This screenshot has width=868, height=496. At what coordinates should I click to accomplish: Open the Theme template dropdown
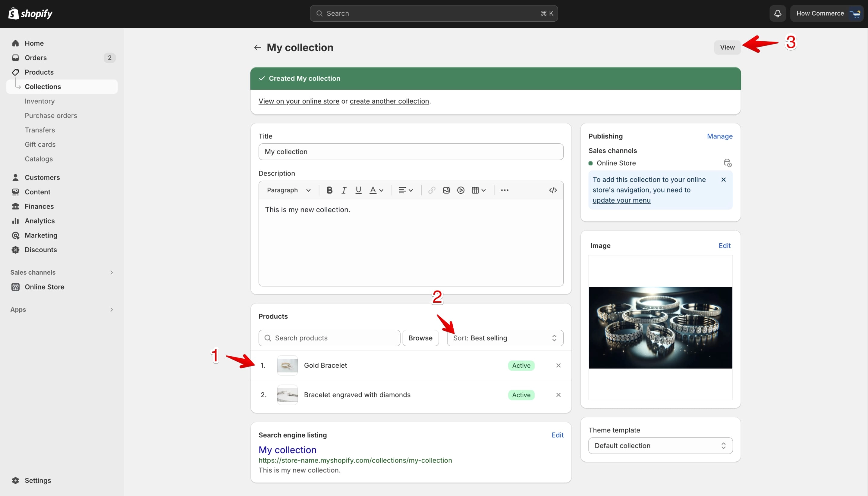tap(660, 446)
